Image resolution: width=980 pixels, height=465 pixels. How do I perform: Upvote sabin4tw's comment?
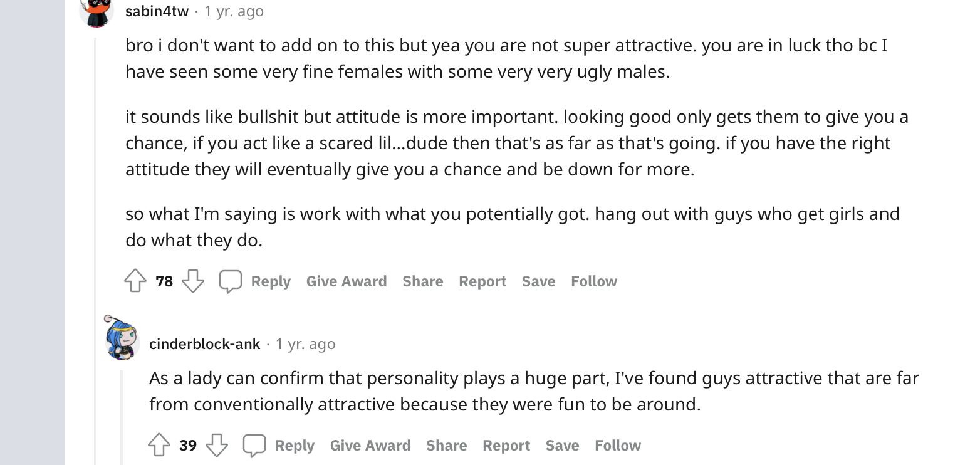tap(135, 281)
